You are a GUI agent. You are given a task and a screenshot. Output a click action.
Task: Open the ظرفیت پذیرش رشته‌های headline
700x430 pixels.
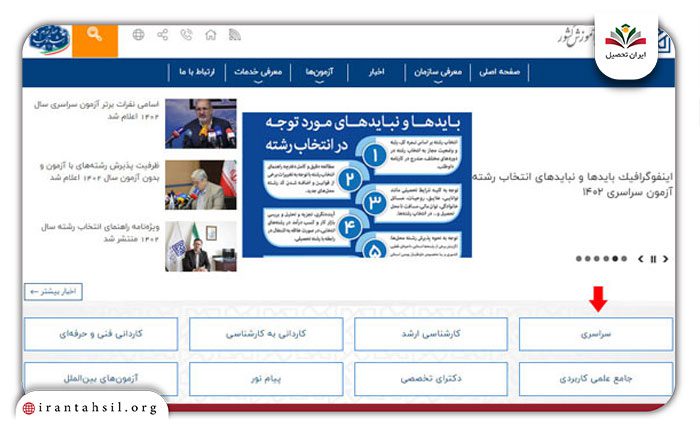tap(100, 172)
